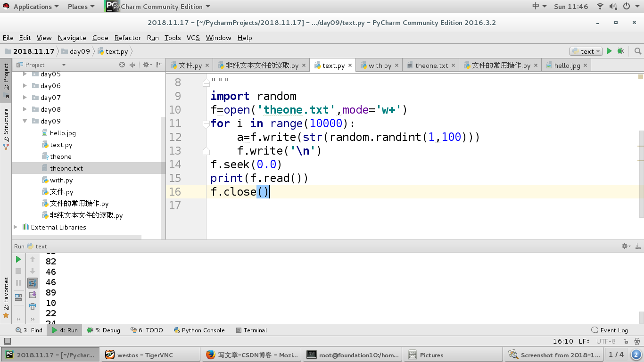Open the Find tool window
The image size is (644, 362).
point(29,330)
